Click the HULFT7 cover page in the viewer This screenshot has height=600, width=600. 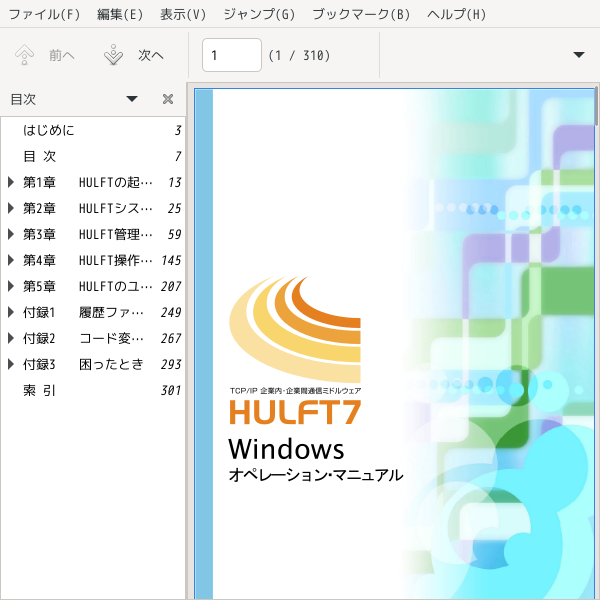click(x=394, y=344)
